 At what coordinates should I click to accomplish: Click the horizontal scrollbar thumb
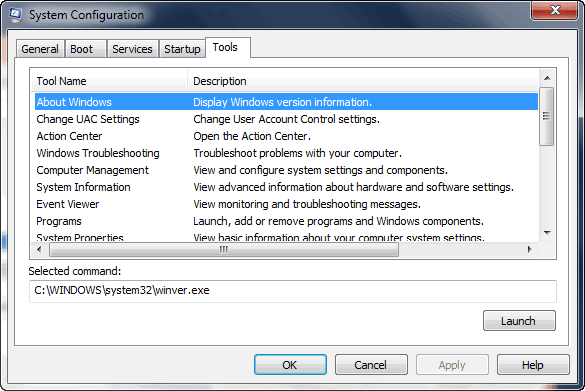coord(224,249)
